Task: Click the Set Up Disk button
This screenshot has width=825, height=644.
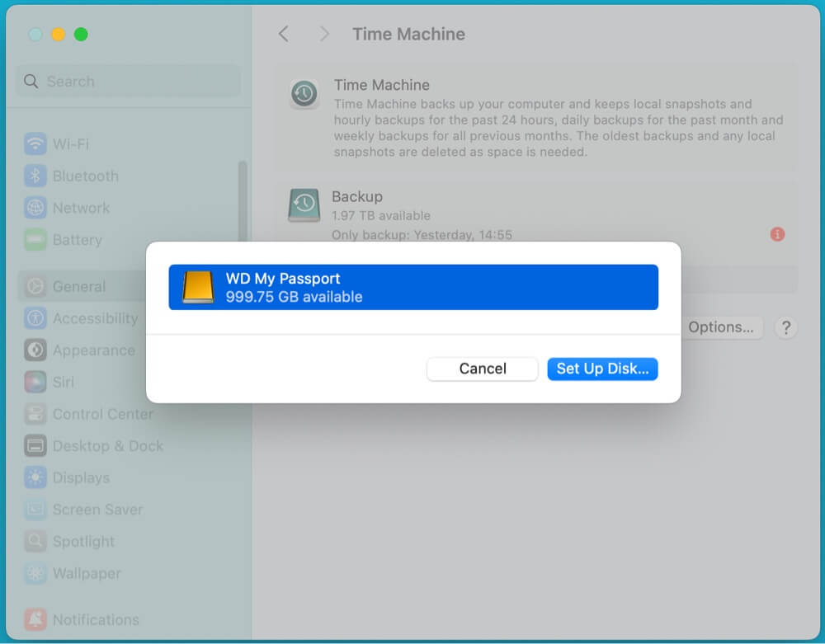Action: coord(602,369)
